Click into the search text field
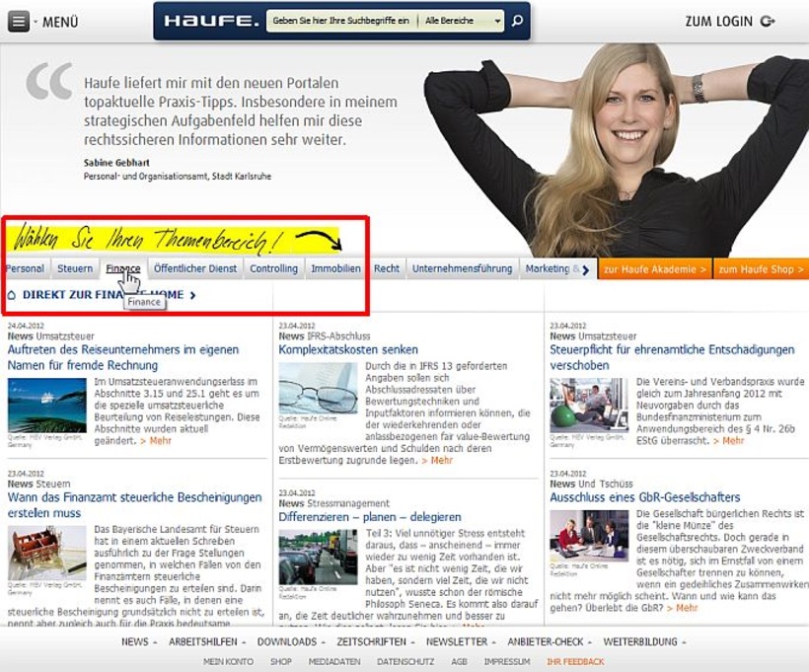This screenshot has width=809, height=672. pyautogui.click(x=340, y=21)
